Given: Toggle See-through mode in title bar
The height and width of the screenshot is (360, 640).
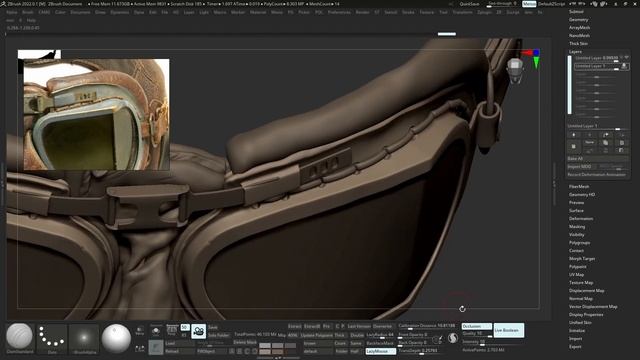Looking at the screenshot, I should pos(502,4).
